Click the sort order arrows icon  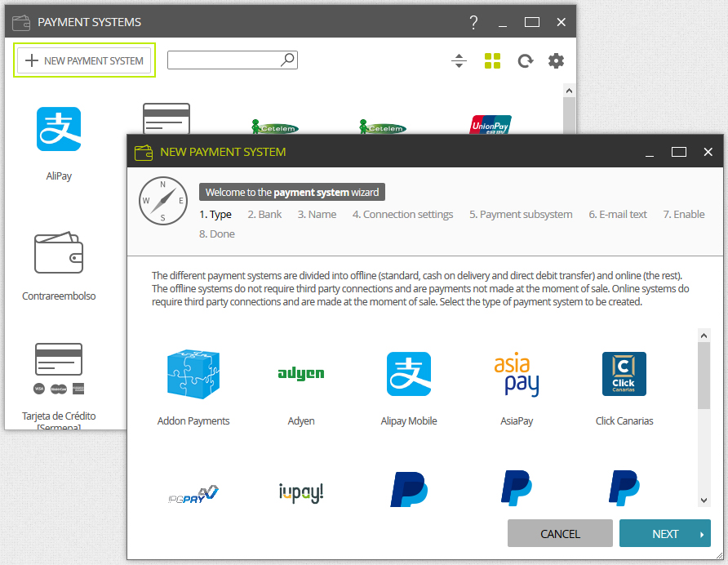(459, 61)
